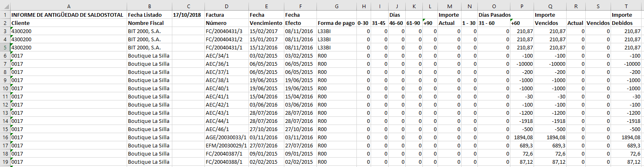Click the select-all corner button
This screenshot has width=644, height=167.
coord(5,6)
